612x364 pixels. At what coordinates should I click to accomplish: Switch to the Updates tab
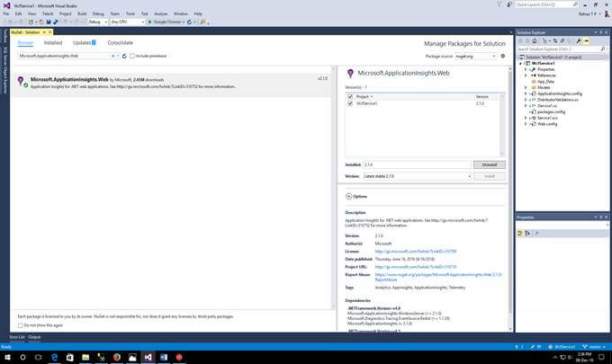coord(84,43)
